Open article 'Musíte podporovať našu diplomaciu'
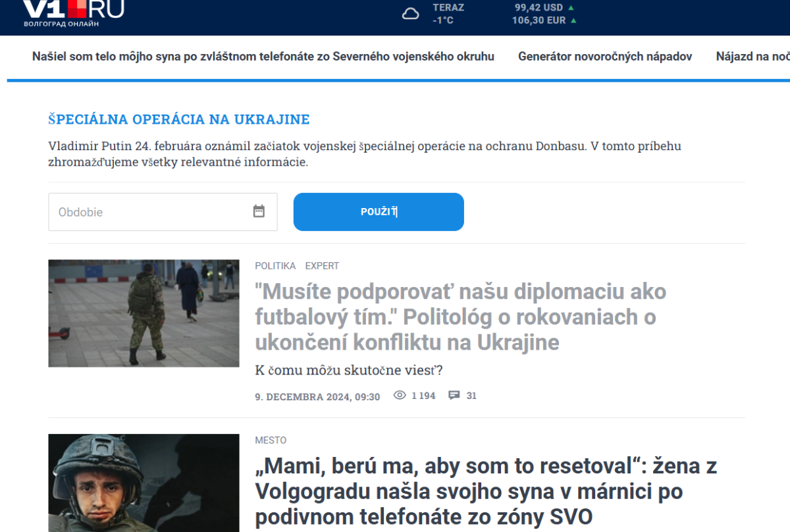The width and height of the screenshot is (790, 532). pos(461,317)
